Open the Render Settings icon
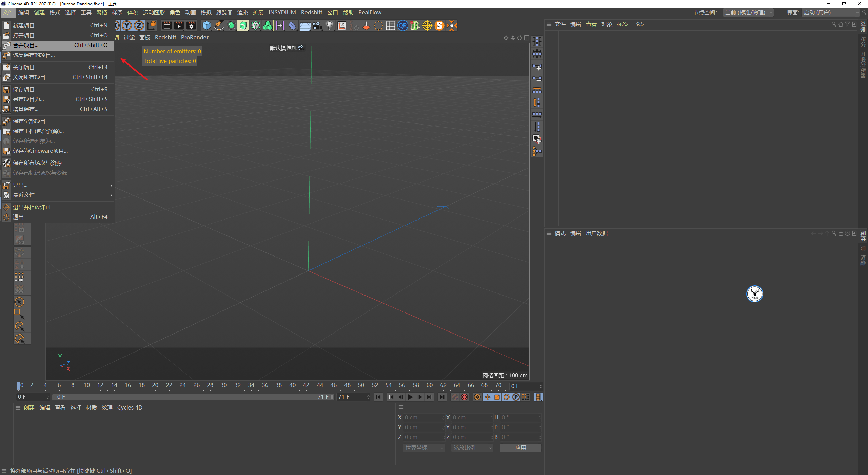 [192, 25]
